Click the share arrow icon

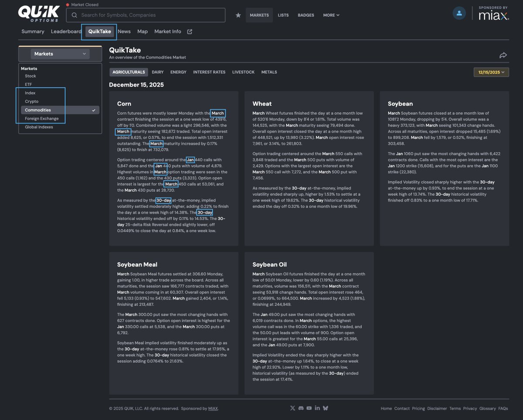click(x=503, y=55)
